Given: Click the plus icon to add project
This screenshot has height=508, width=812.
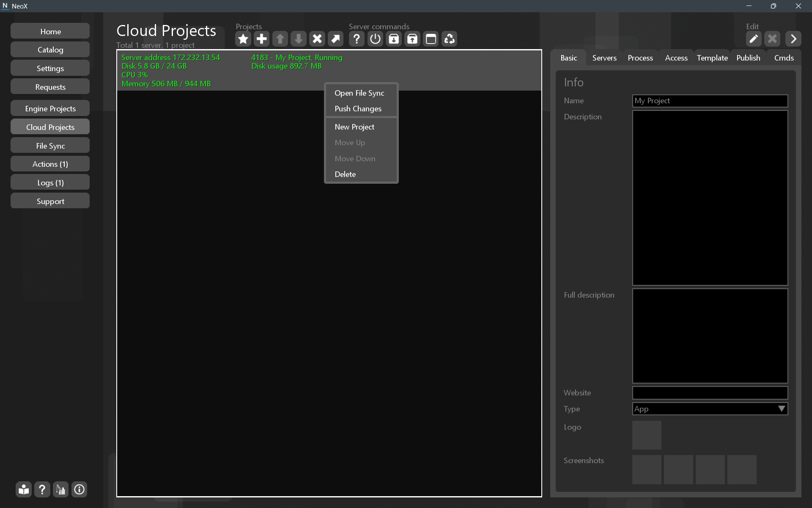Looking at the screenshot, I should point(261,39).
